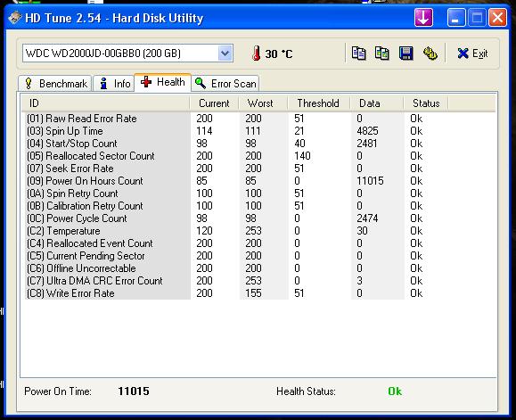Click the Status column header
This screenshot has height=420, width=516.
click(x=426, y=103)
